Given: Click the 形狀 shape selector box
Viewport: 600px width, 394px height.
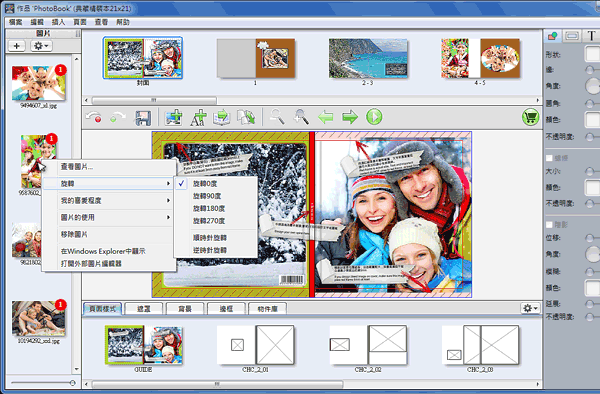Looking at the screenshot, I should pyautogui.click(x=592, y=54).
